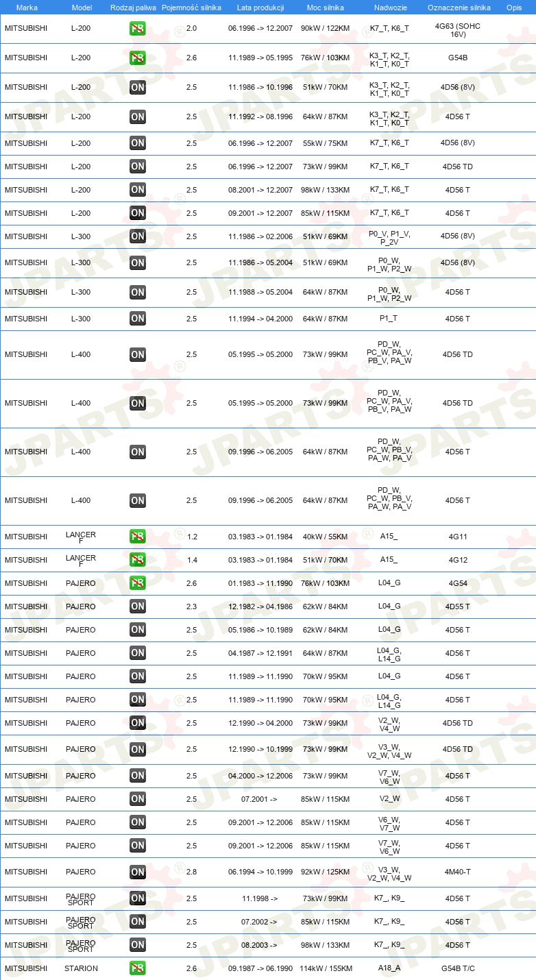
Task: Click the Lata produkcji column header
Action: pyautogui.click(x=260, y=8)
